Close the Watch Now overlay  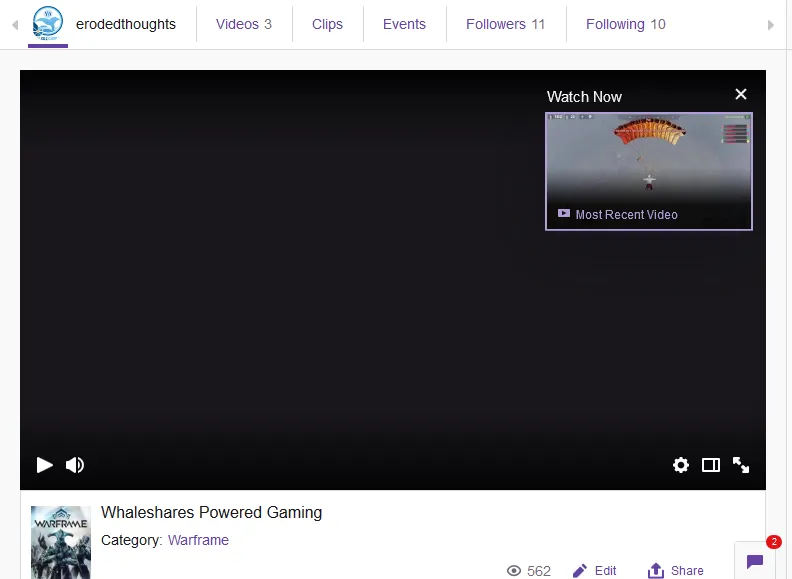pos(741,94)
